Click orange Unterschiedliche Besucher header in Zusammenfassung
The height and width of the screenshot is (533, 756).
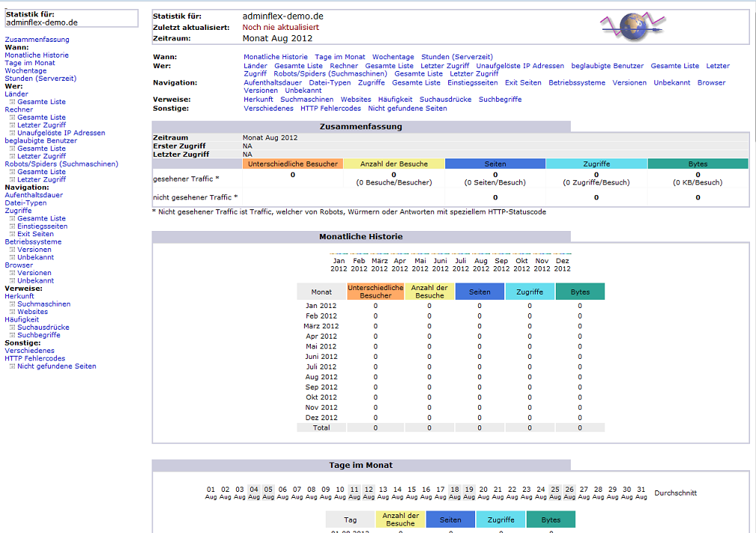point(293,164)
